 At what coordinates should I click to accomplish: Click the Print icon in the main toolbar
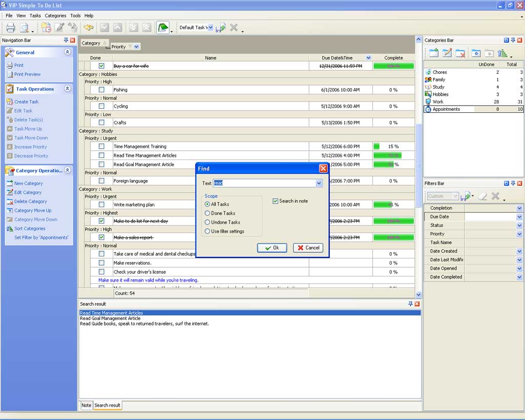tap(10, 28)
